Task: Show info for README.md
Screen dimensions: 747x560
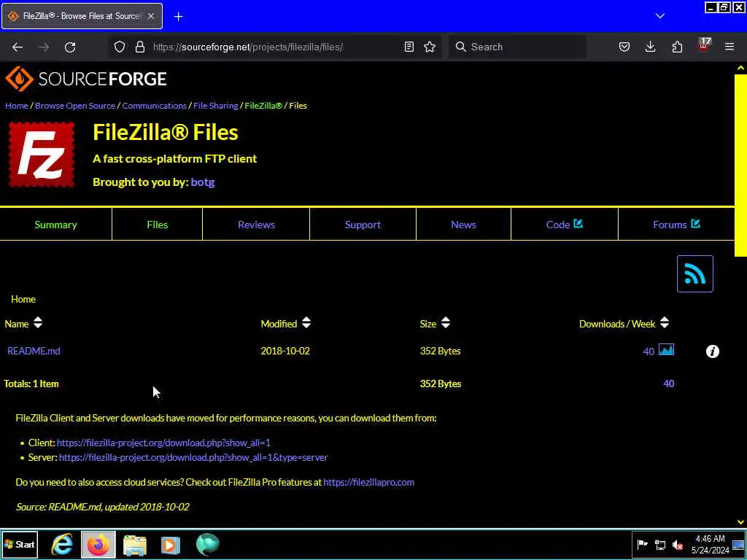Action: tap(712, 351)
